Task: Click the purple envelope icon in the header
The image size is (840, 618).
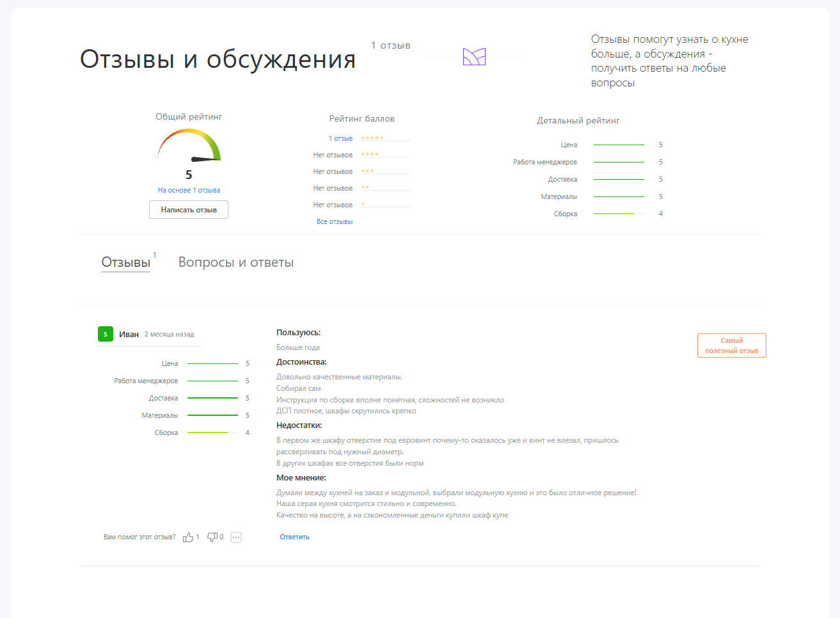Action: 473,56
